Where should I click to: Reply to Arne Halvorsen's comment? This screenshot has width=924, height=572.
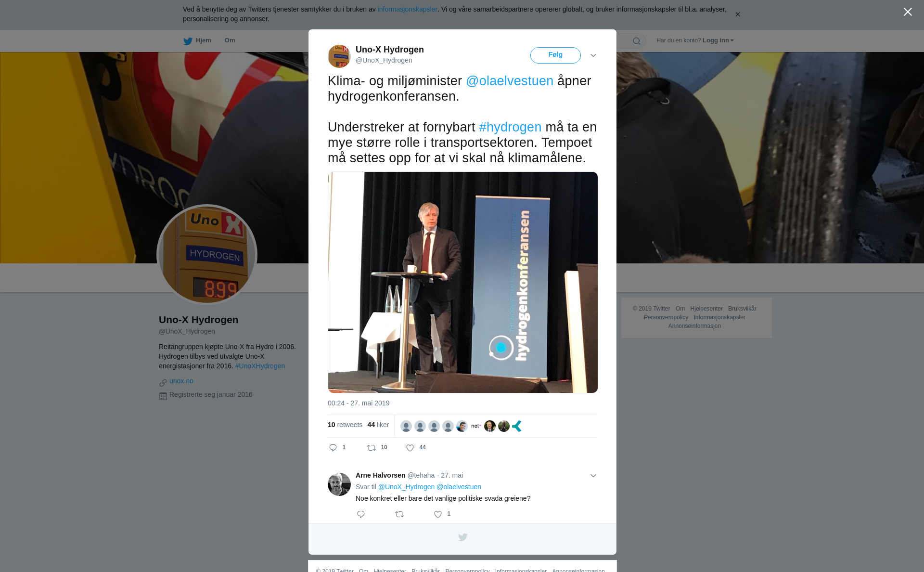pyautogui.click(x=361, y=514)
